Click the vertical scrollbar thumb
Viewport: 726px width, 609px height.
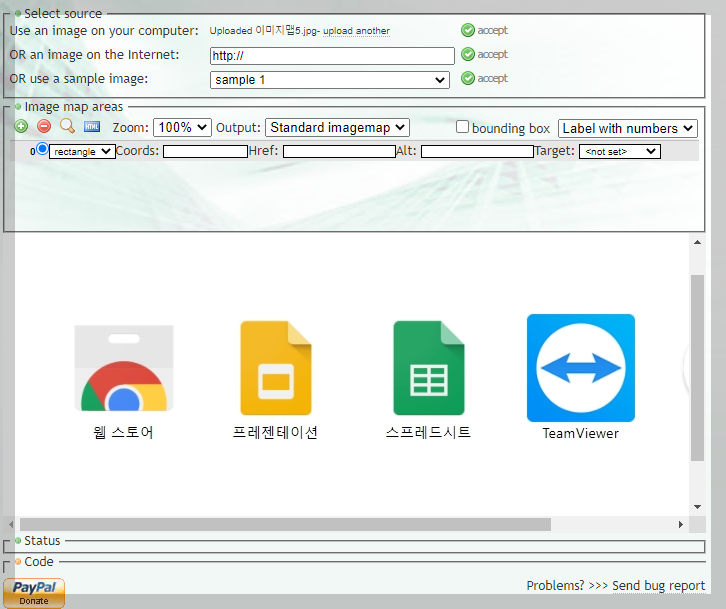point(697,368)
